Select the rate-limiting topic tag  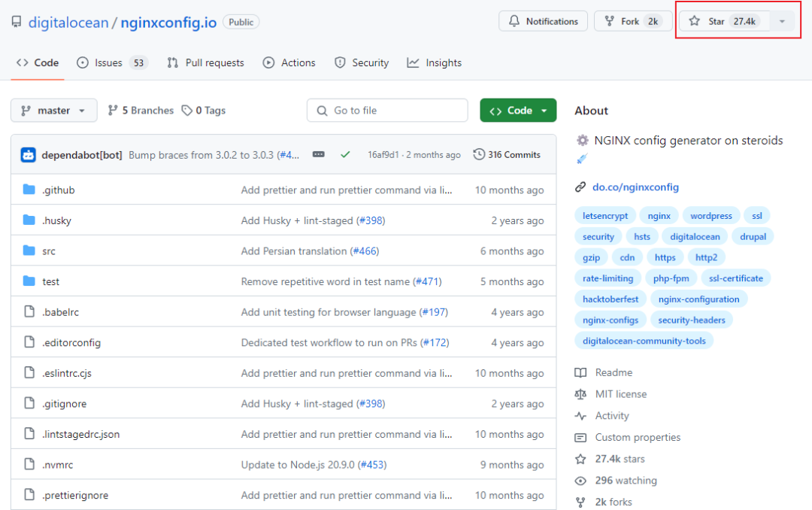(x=607, y=278)
